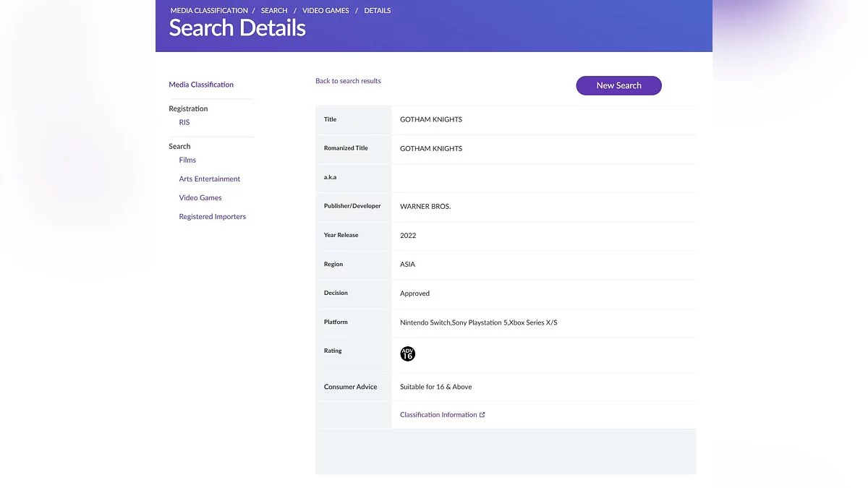Image resolution: width=868 pixels, height=488 pixels.
Task: Click the external link icon beside Classification Information
Action: click(x=482, y=415)
